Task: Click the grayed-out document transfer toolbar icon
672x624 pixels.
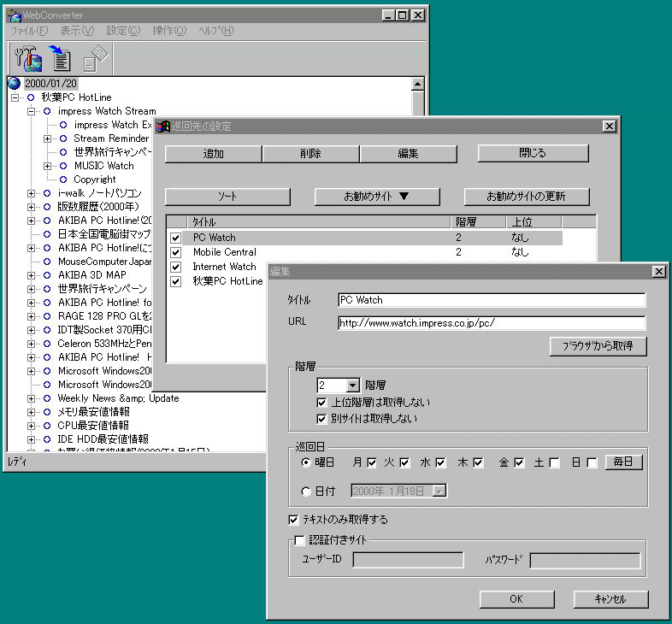Action: tap(94, 57)
